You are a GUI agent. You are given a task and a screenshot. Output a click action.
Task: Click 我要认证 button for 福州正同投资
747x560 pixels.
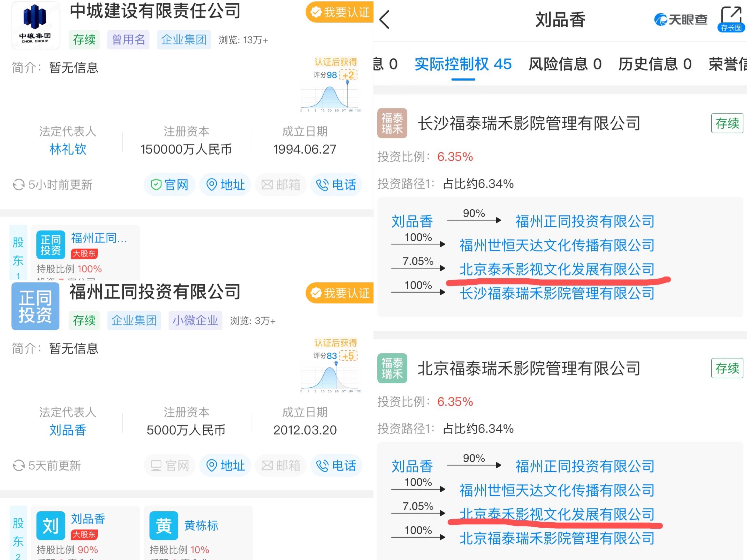(340, 293)
